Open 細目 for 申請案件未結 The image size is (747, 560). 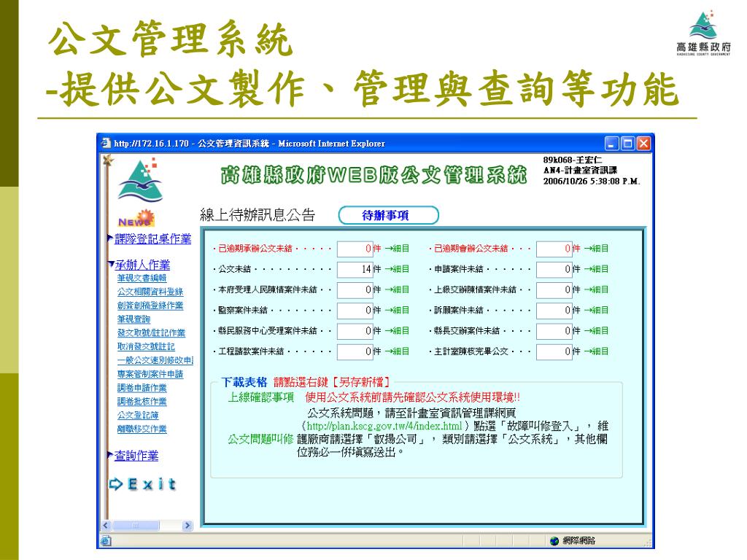(x=597, y=269)
